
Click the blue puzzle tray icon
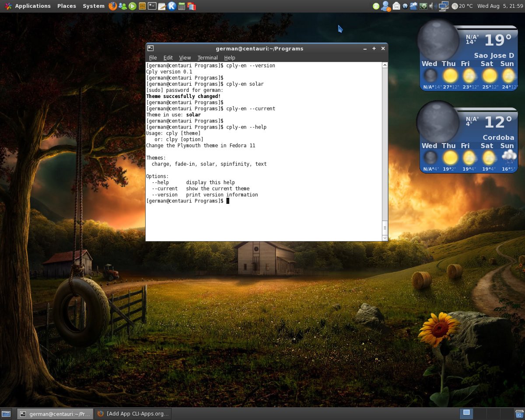413,6
